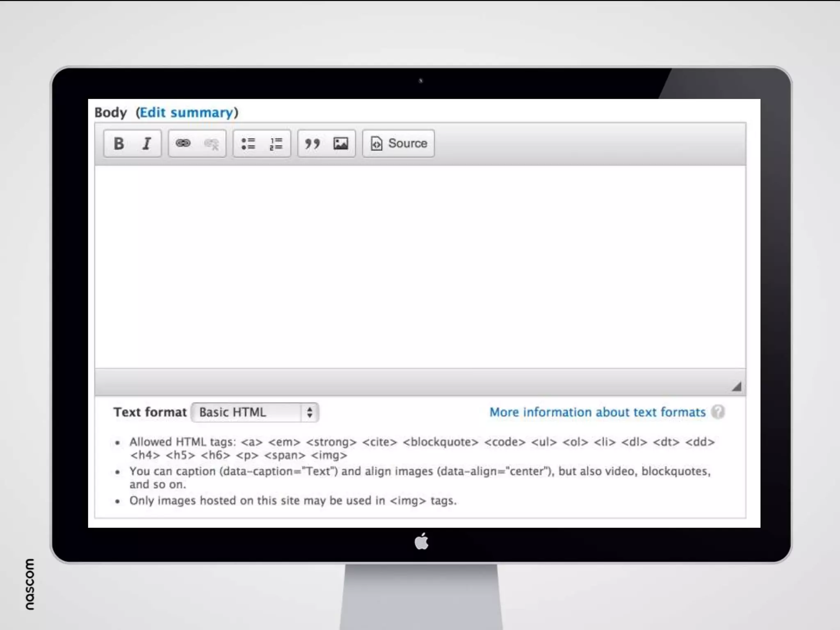The width and height of the screenshot is (840, 630).
Task: Apply block quote formatting
Action: [312, 144]
